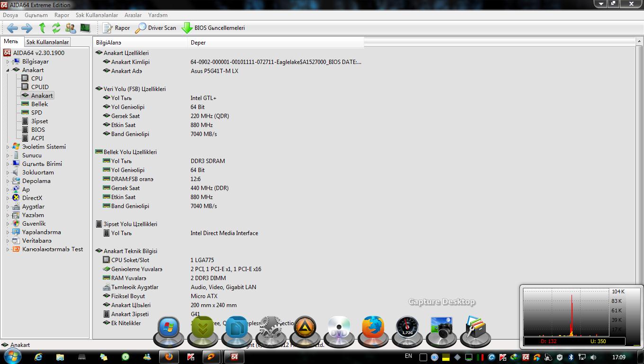The height and width of the screenshot is (364, 644).
Task: Select the 220 MHz (QDR) value
Action: (x=210, y=116)
